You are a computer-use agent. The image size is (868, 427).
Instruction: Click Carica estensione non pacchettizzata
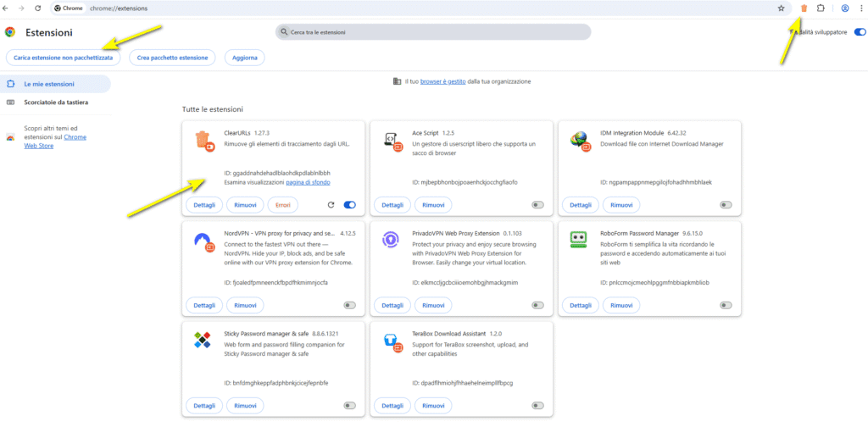(63, 58)
